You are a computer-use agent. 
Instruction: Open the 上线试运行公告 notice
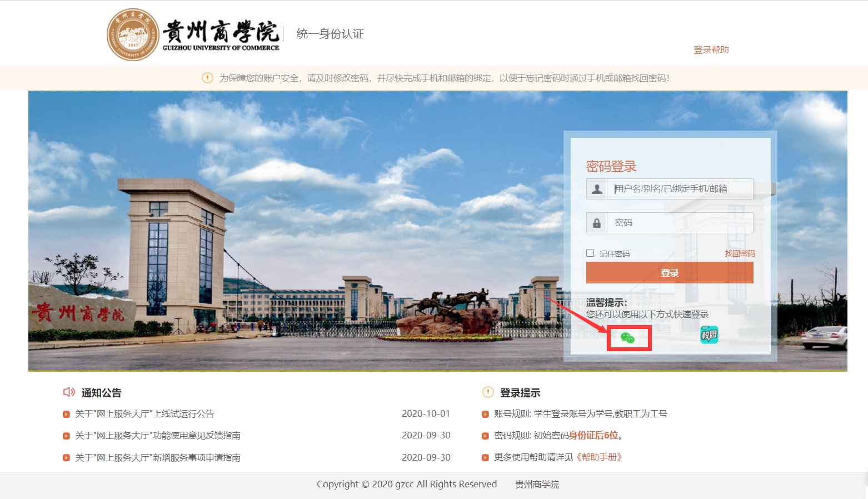coord(144,414)
